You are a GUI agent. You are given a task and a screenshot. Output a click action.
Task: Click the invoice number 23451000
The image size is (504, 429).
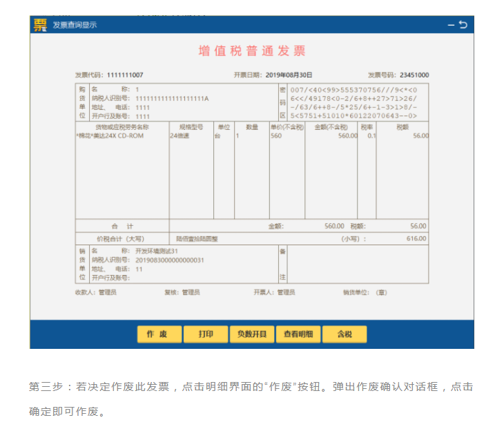tap(413, 75)
